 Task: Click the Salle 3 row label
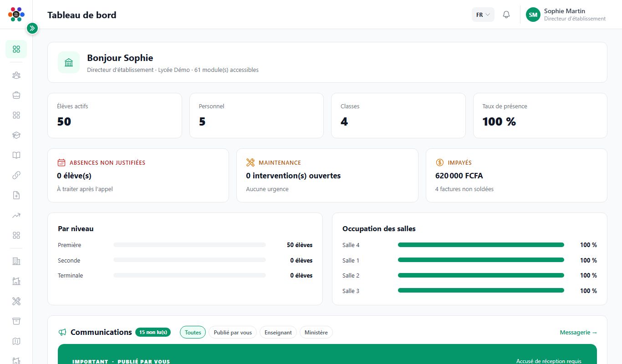(351, 291)
